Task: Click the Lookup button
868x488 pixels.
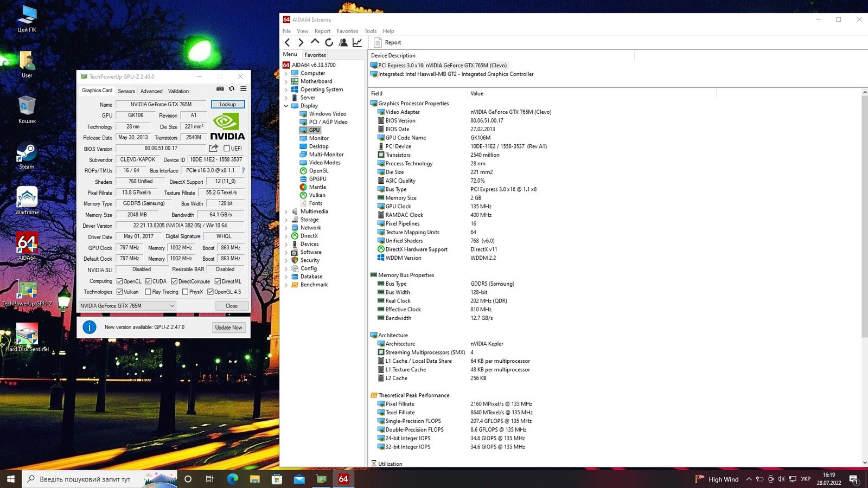Action: [228, 104]
